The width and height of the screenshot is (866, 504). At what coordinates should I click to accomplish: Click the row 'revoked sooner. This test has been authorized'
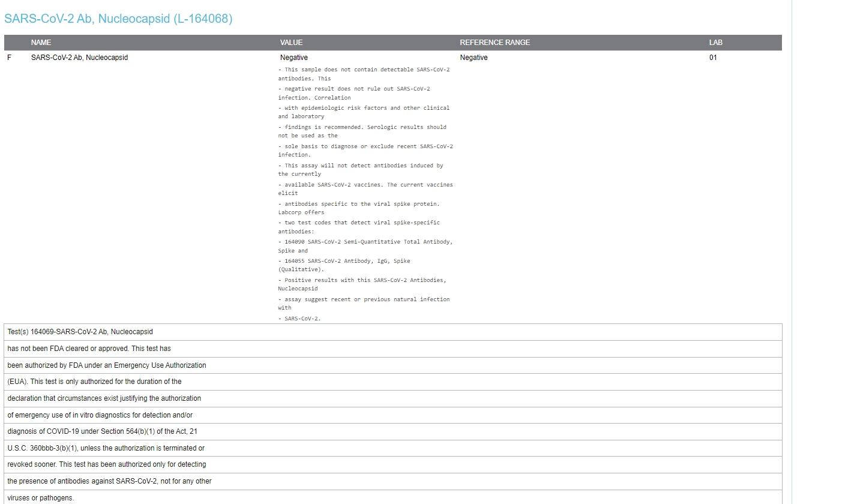click(x=393, y=464)
